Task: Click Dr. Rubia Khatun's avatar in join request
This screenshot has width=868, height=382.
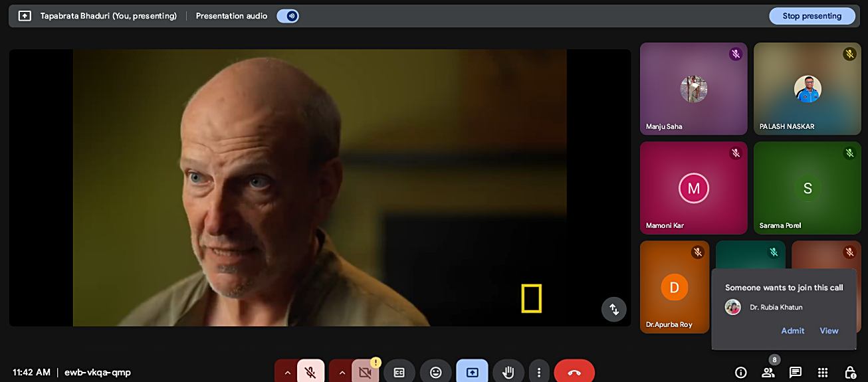Action: click(x=733, y=308)
